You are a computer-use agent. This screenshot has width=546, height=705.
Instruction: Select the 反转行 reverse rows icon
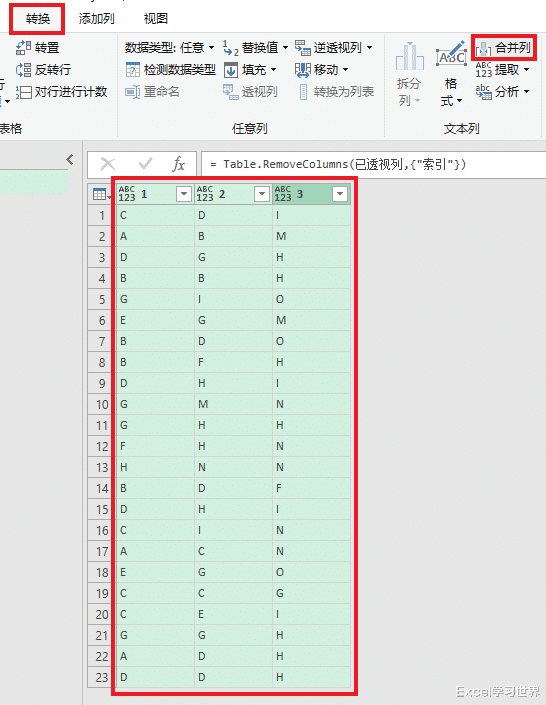pos(23,70)
